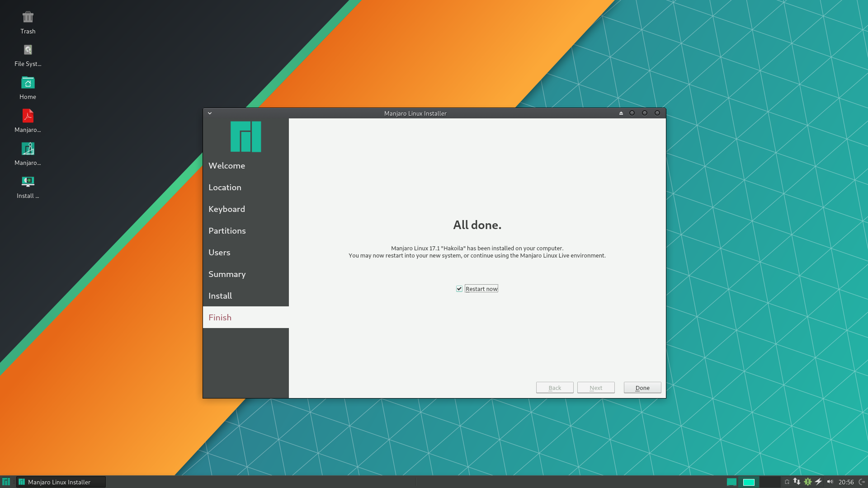The image size is (868, 488).
Task: Select the Summary step in the sidebar
Action: tap(246, 274)
